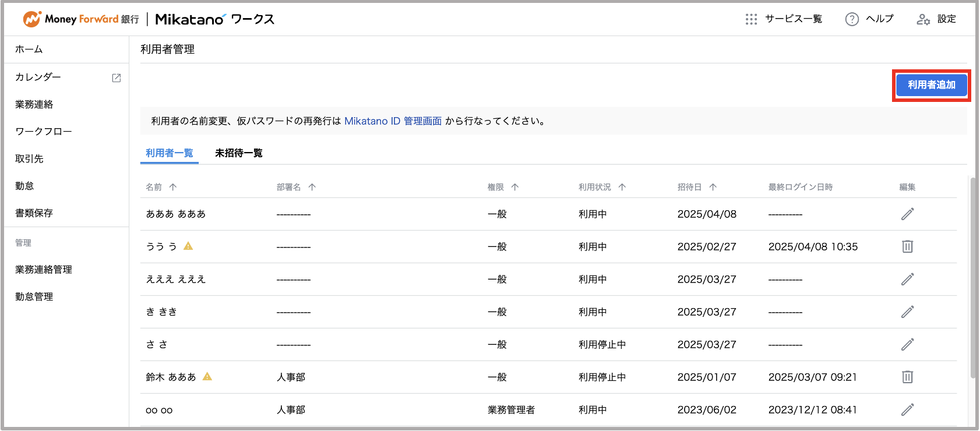Click last login 2025/04/08 10:35

coord(813,246)
